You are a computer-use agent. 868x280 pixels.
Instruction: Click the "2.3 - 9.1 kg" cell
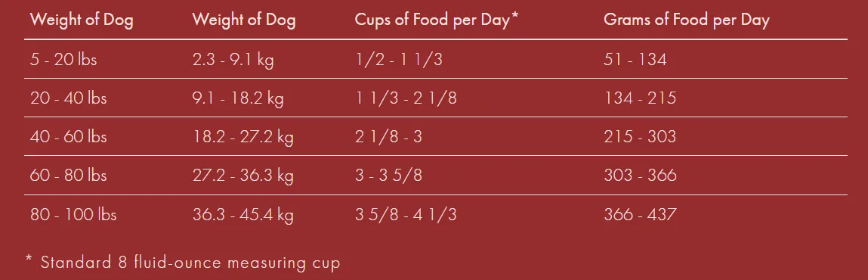[233, 59]
